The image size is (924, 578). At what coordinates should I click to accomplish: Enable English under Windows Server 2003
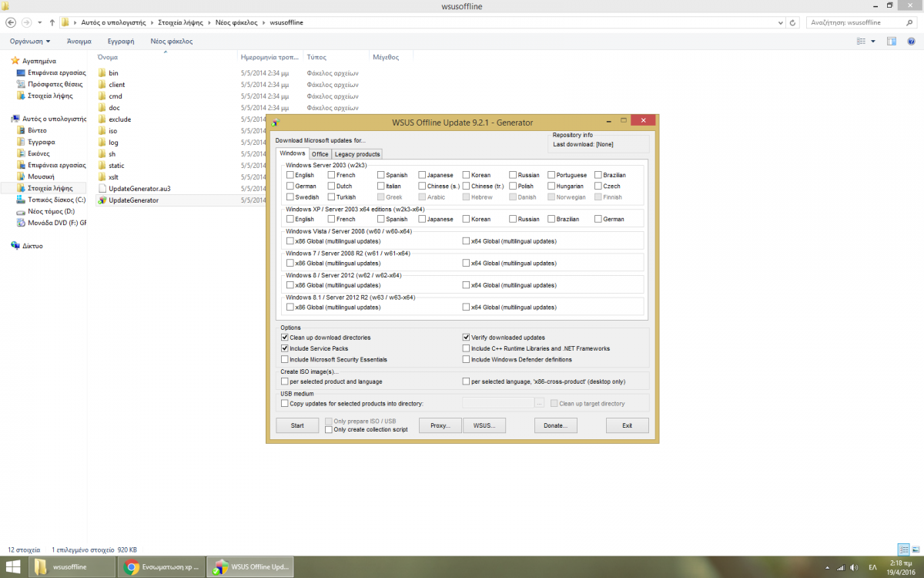coord(290,175)
